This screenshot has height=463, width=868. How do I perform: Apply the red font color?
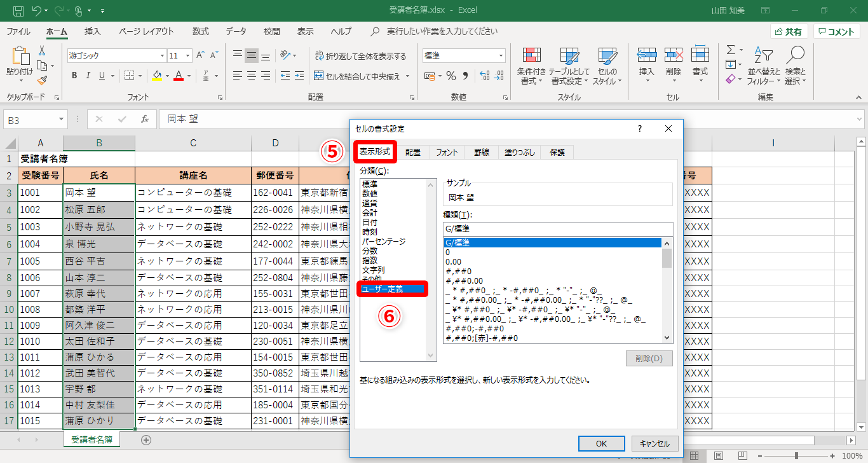point(179,76)
